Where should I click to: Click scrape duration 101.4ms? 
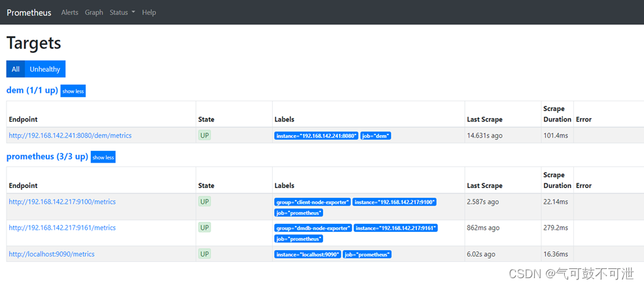coord(556,135)
